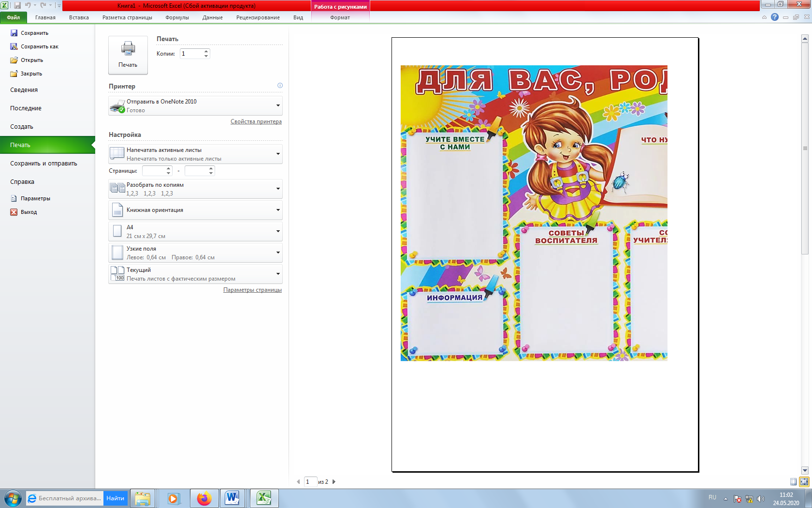Click Сохранить как in the menu
Viewport: 812px width, 508px height.
tap(34, 46)
